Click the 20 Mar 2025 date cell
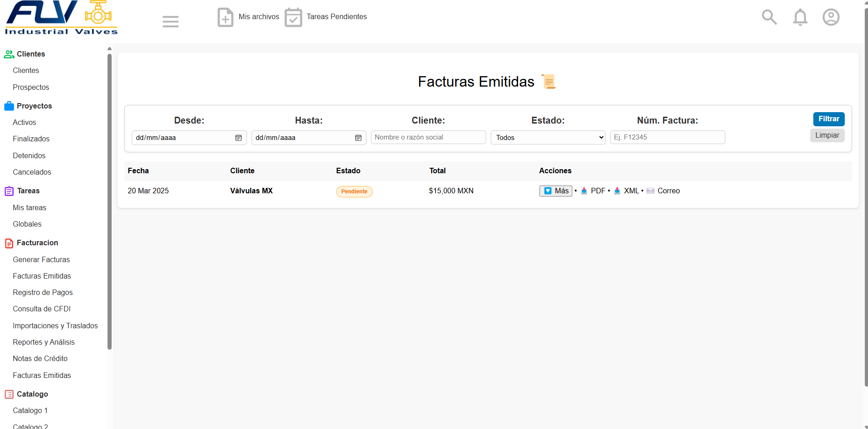 (148, 191)
